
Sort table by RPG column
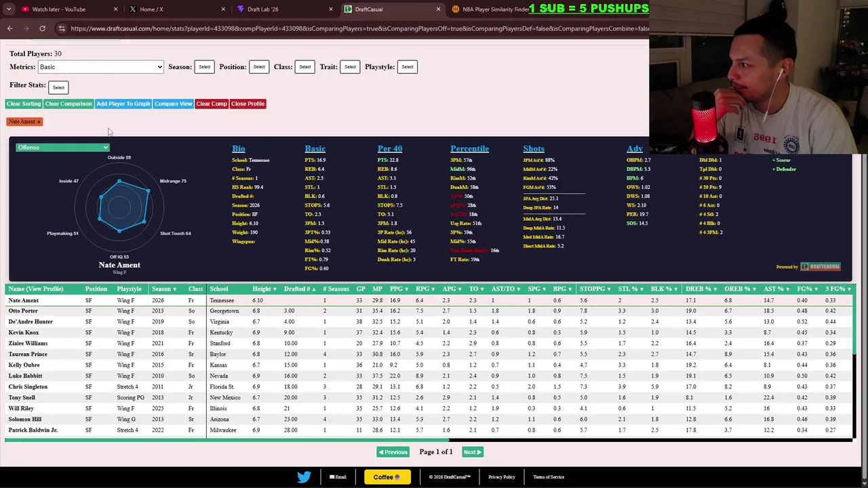click(425, 289)
